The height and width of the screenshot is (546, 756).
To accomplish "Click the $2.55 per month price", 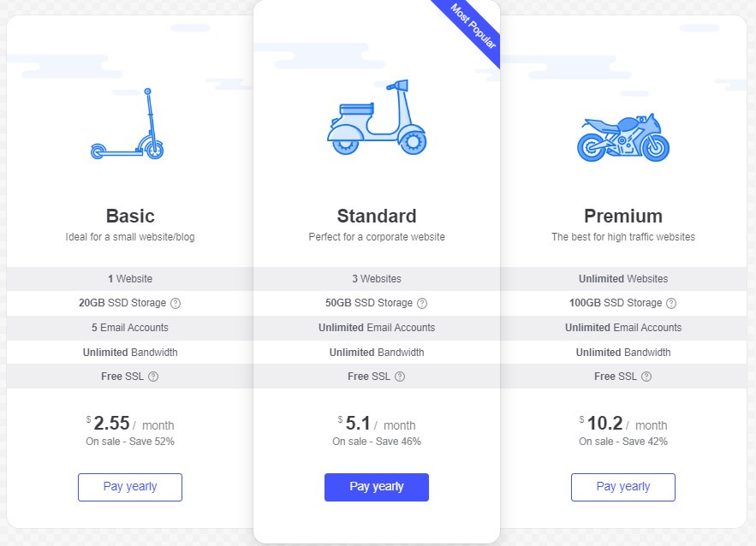I will (130, 424).
